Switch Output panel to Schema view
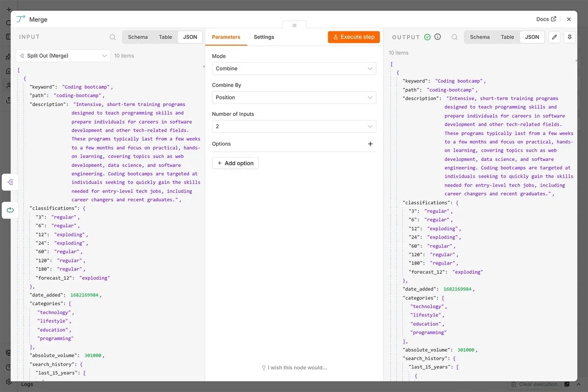The image size is (588, 392). [x=480, y=37]
